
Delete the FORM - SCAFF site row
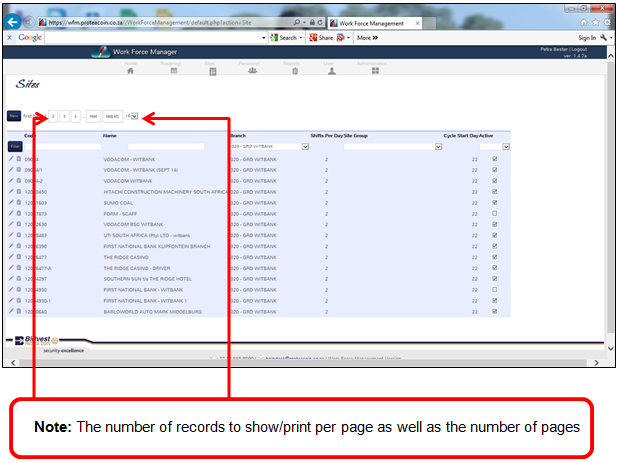pyautogui.click(x=19, y=213)
